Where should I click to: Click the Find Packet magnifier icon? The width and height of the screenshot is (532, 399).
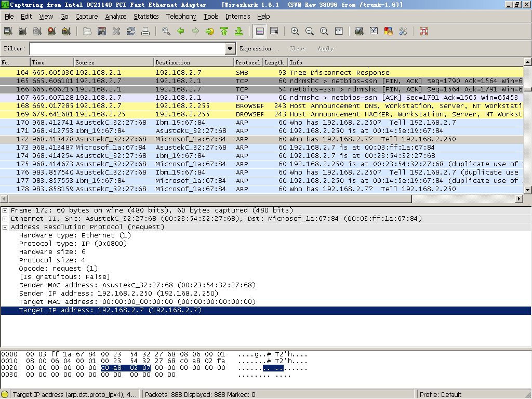tap(166, 31)
